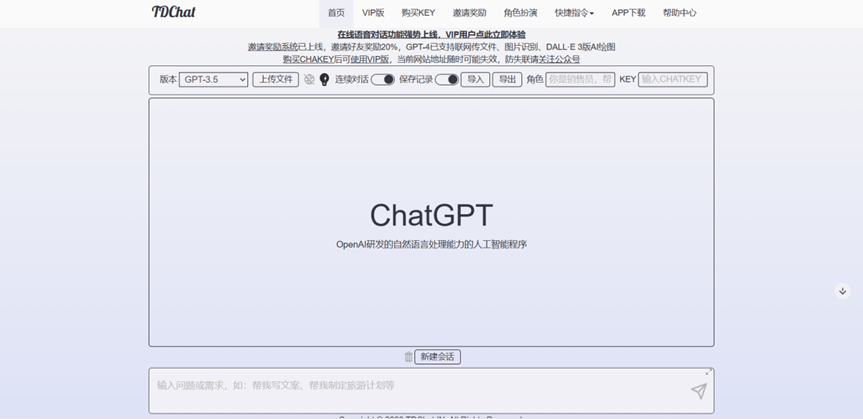Open the 帮助中心 page
This screenshot has width=863, height=419.
[680, 13]
